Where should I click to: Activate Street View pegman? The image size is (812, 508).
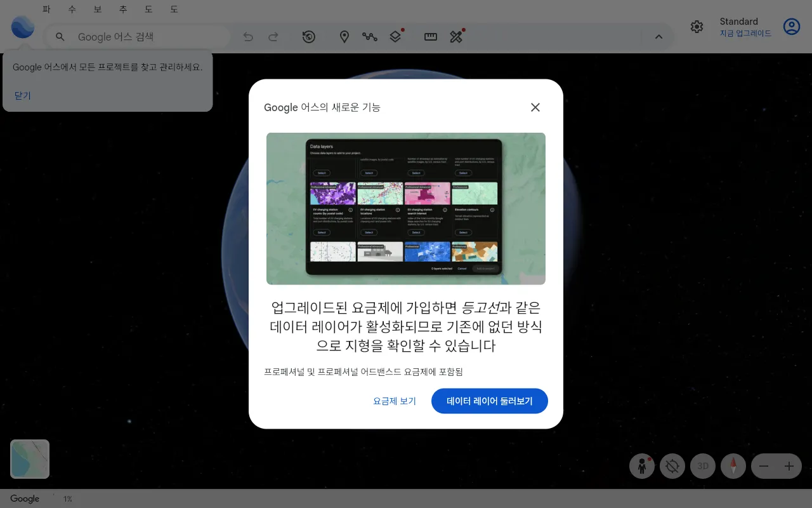(642, 466)
